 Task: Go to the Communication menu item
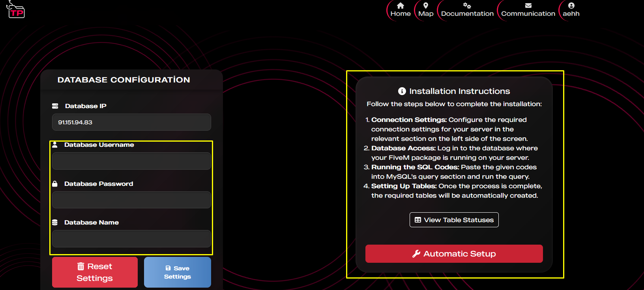click(528, 13)
